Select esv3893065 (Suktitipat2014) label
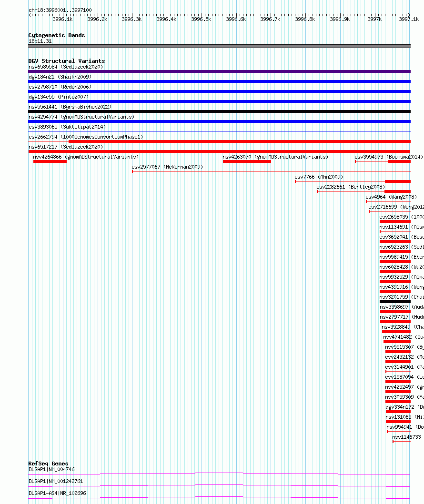 (x=67, y=127)
